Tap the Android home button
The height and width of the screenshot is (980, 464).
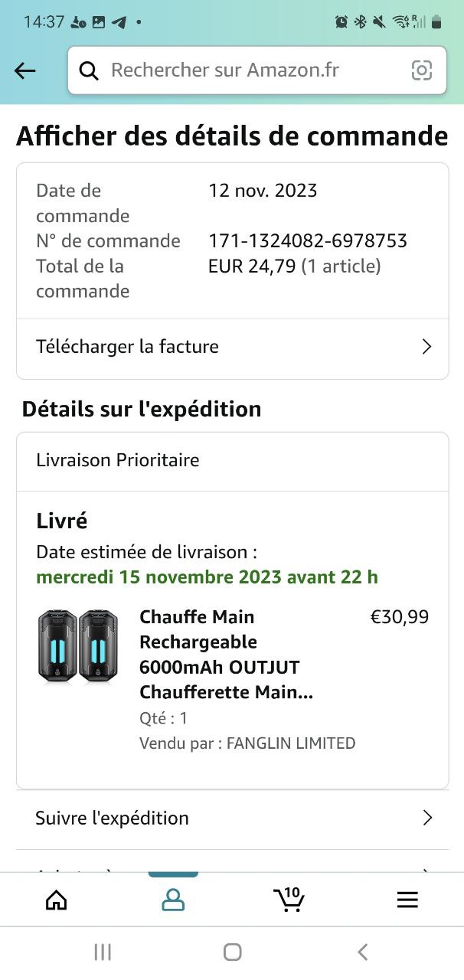[233, 952]
